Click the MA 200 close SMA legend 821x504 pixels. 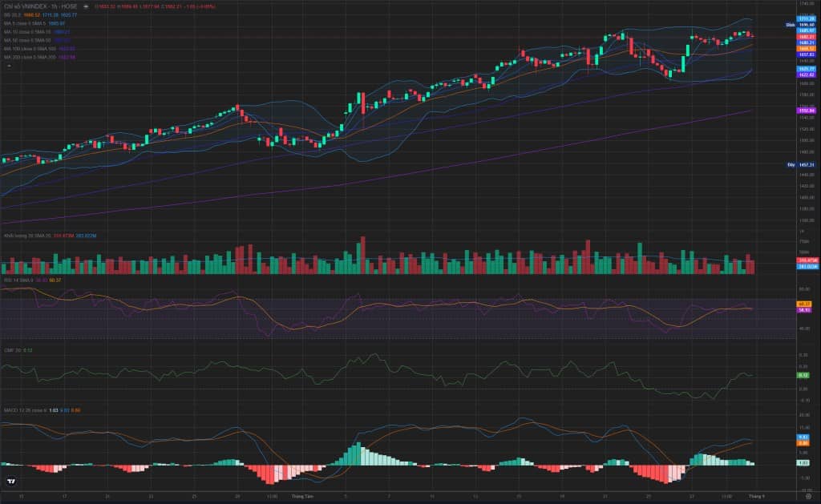click(39, 57)
